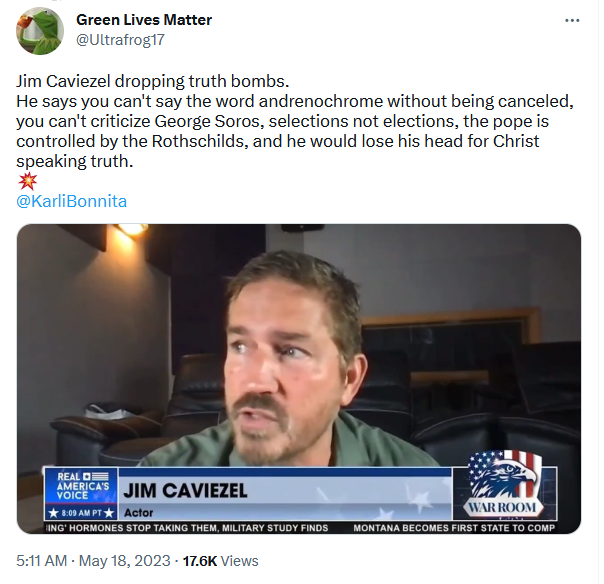Open the Kermit frog profile avatar

40,31
